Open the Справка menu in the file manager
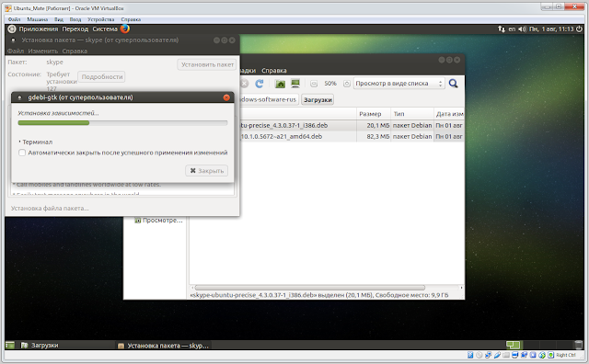The width and height of the screenshot is (589, 364). [x=274, y=71]
